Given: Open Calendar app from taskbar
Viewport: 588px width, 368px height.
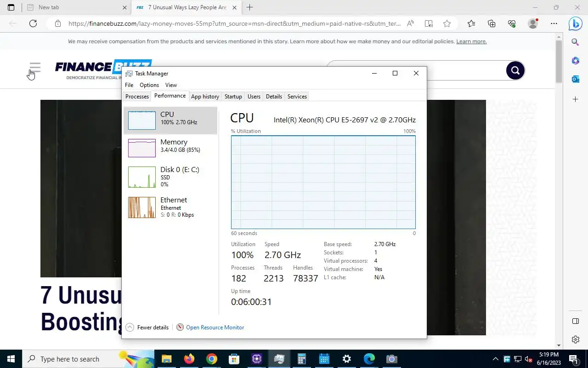Looking at the screenshot, I should pos(324,359).
